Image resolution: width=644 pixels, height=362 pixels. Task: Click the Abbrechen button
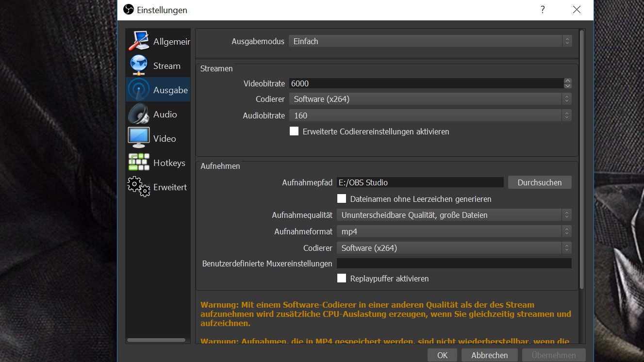point(489,355)
